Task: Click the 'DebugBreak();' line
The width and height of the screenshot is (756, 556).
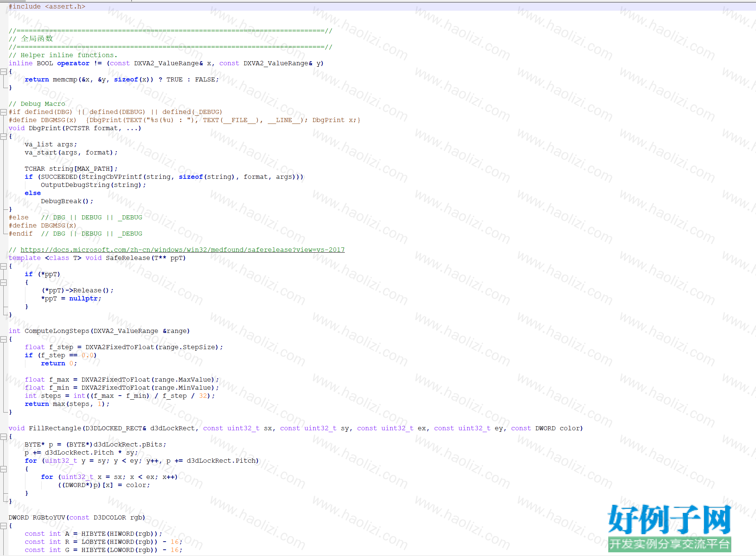Action: point(67,201)
